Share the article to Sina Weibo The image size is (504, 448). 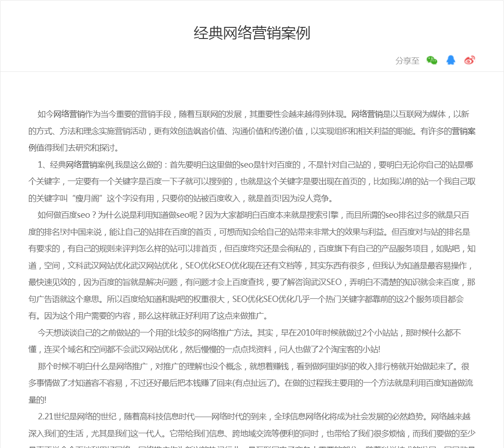pos(470,60)
